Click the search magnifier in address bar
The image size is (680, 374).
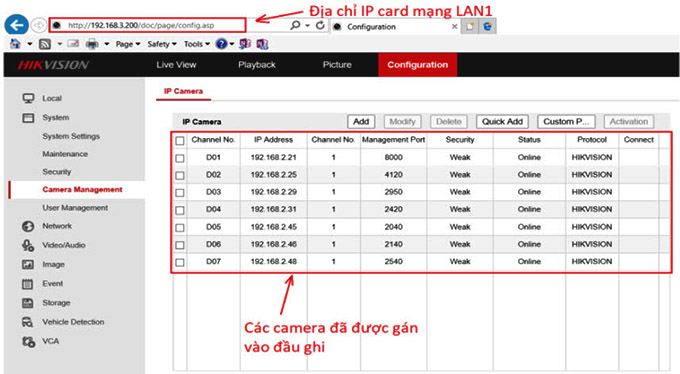295,25
